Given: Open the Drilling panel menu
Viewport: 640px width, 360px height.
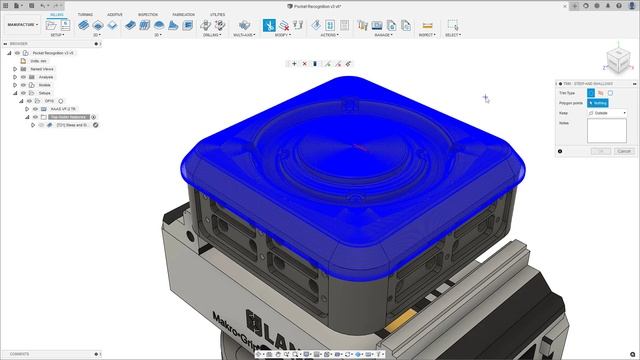Looking at the screenshot, I should click(x=212, y=35).
